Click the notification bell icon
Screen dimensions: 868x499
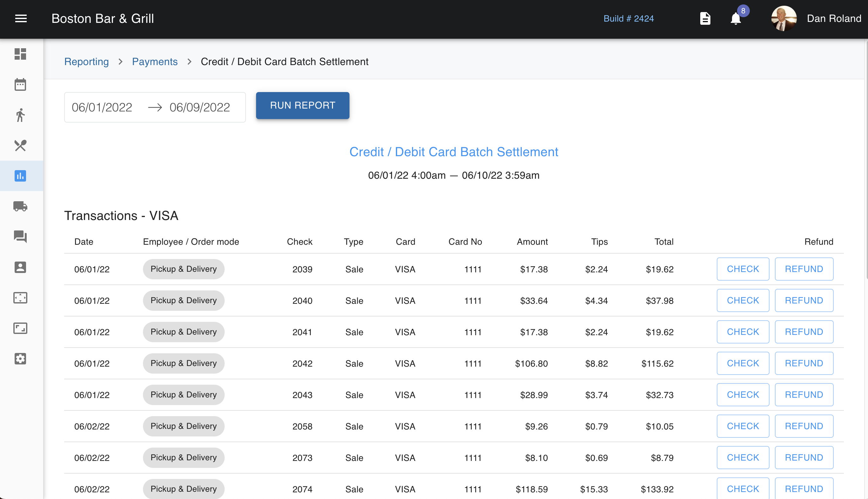(735, 18)
